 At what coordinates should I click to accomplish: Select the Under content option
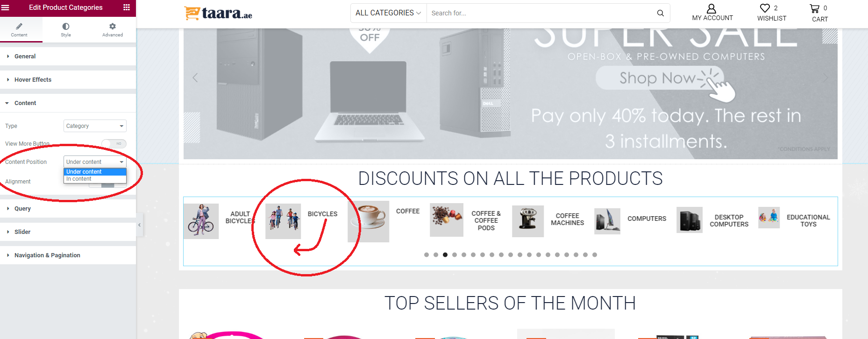point(95,172)
